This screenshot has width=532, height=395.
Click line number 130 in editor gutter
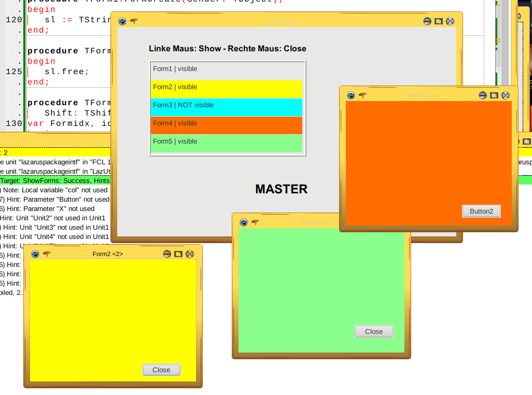tap(14, 123)
